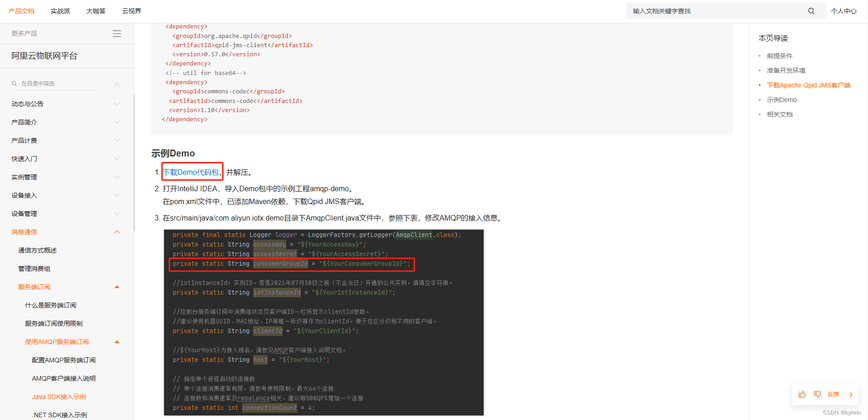
Task: Collapse the 消息通信 section
Action: (x=117, y=232)
